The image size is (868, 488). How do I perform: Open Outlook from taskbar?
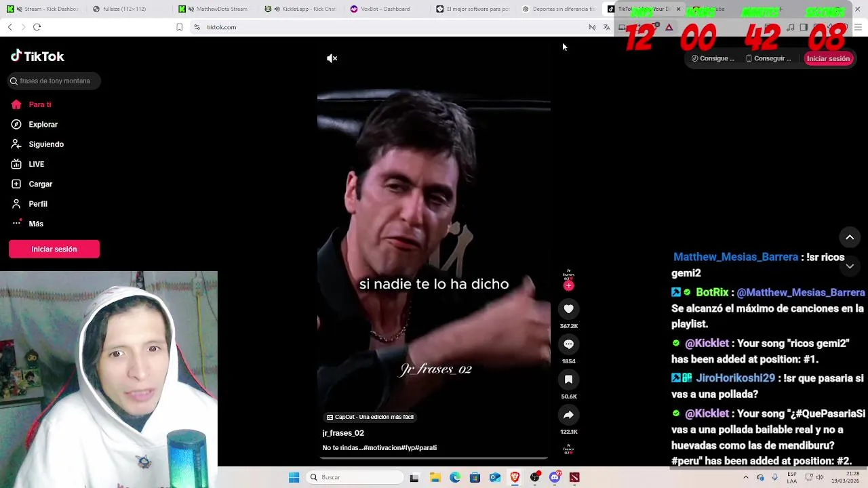pyautogui.click(x=495, y=477)
